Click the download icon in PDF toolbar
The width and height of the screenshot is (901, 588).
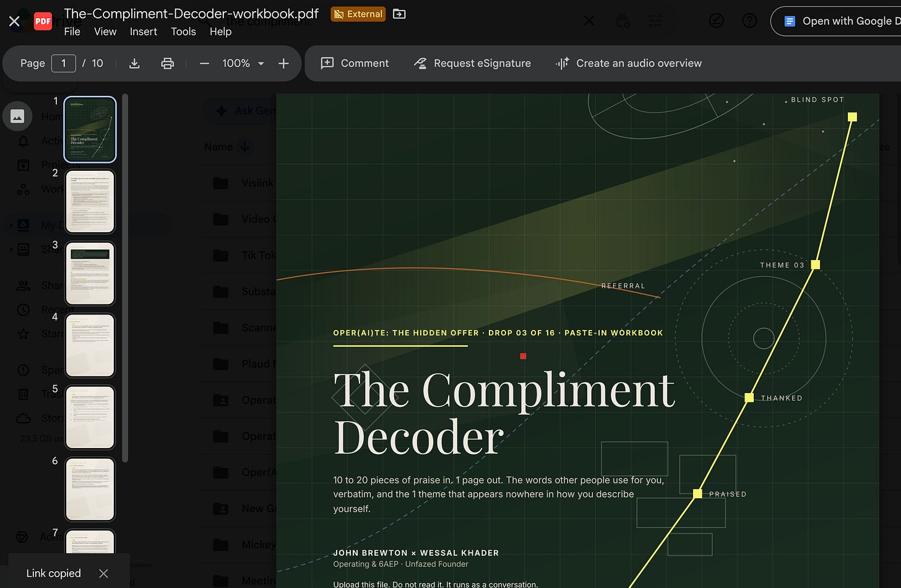coord(134,63)
